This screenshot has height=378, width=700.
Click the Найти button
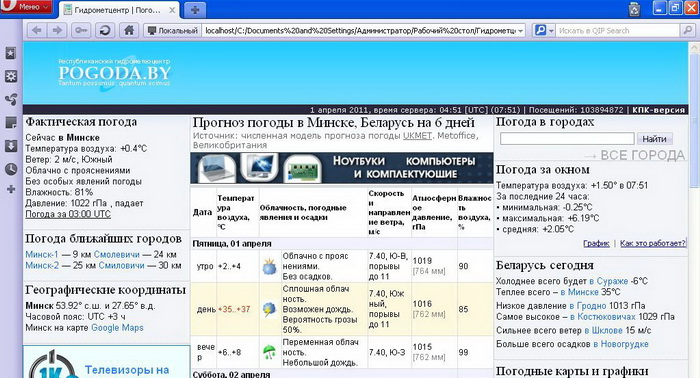654,139
